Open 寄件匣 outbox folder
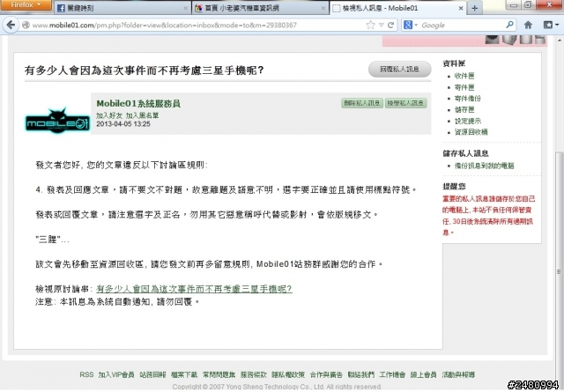Screen dimensions: 564x392 pyautogui.click(x=464, y=87)
